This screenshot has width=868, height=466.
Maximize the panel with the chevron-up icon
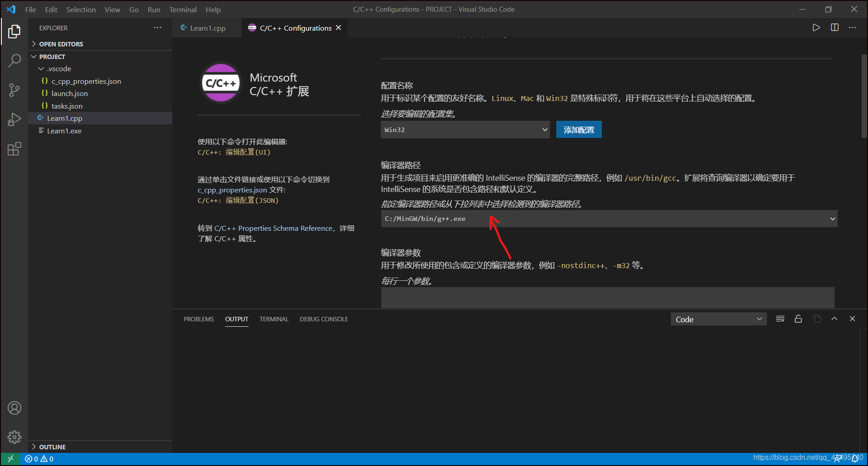click(x=835, y=319)
